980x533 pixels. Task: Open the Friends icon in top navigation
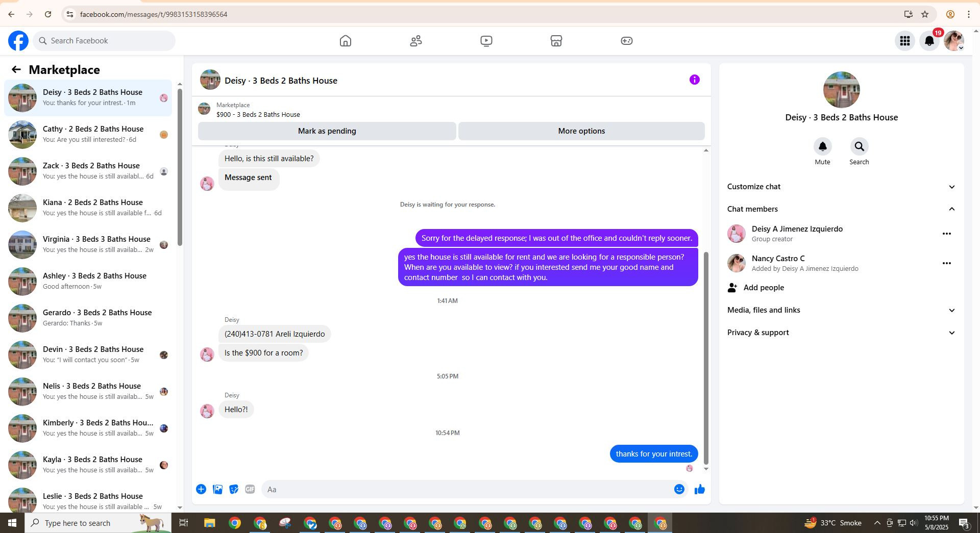point(416,41)
